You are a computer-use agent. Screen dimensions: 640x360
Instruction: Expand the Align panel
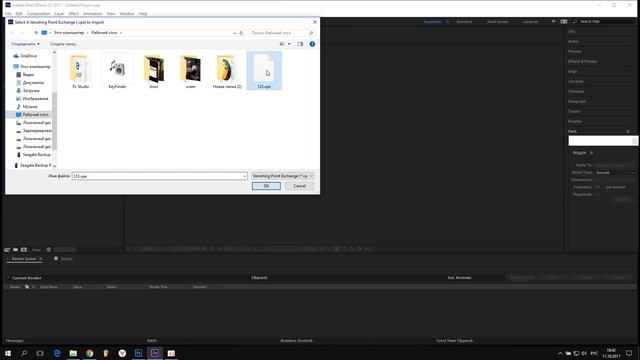tap(573, 71)
